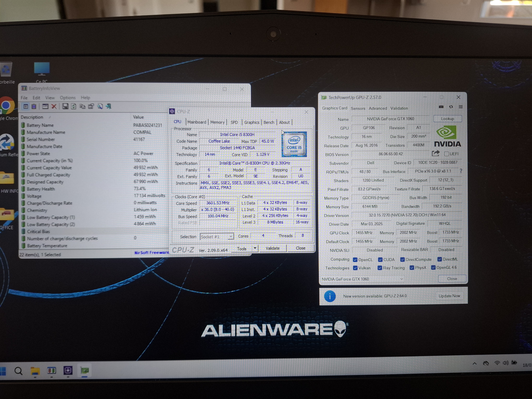This screenshot has height=399, width=532.
Task: Click Update Now for GPU-Z
Action: pyautogui.click(x=449, y=296)
